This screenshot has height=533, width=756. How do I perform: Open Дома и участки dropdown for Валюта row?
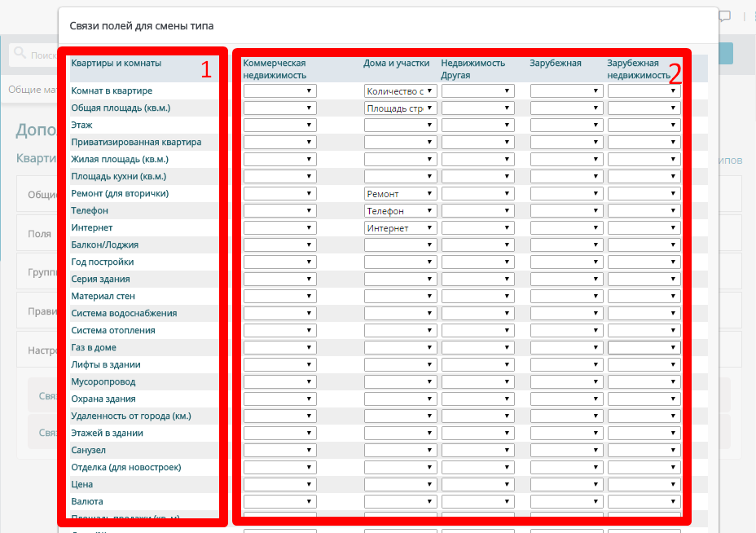[x=400, y=502]
